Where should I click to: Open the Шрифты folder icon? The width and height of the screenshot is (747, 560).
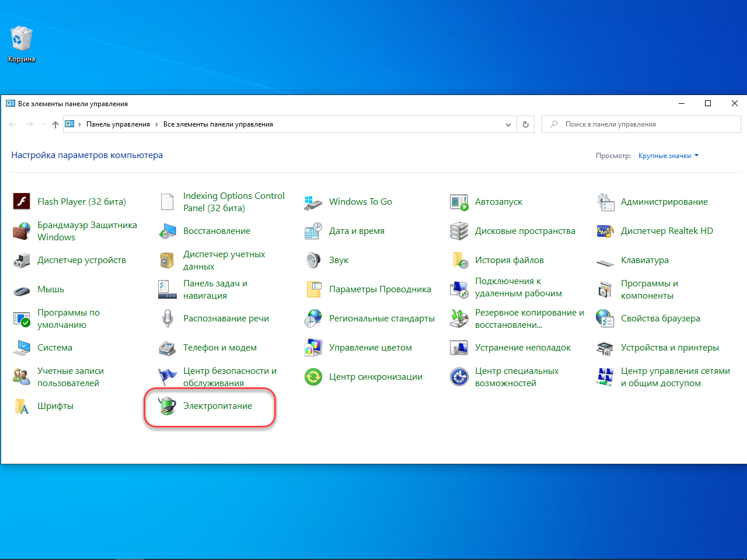[x=22, y=406]
